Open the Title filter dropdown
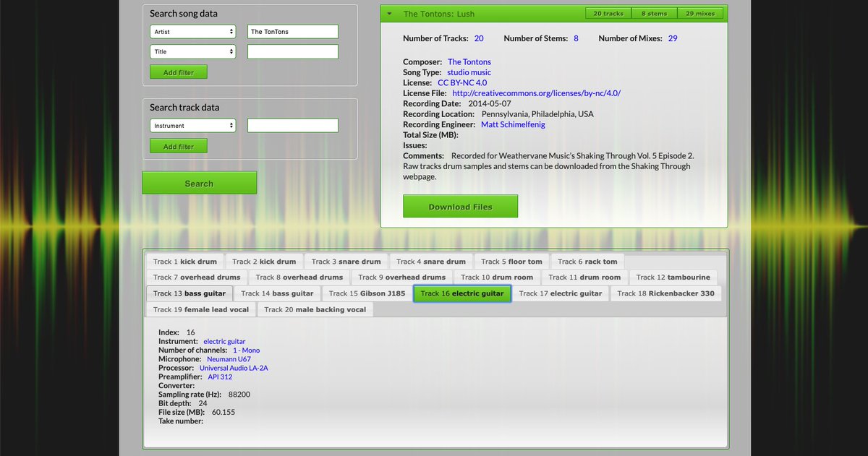The image size is (868, 456). [193, 52]
